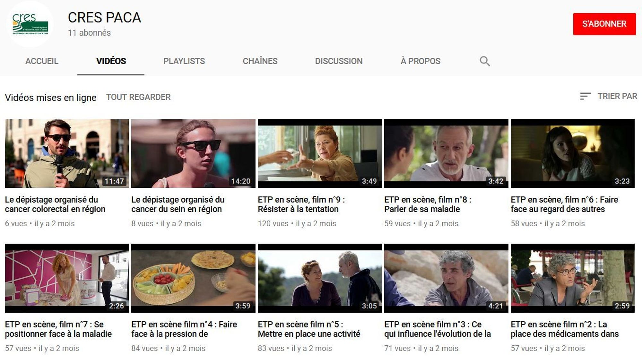Switch to the VIDÉOS tab

click(x=111, y=61)
